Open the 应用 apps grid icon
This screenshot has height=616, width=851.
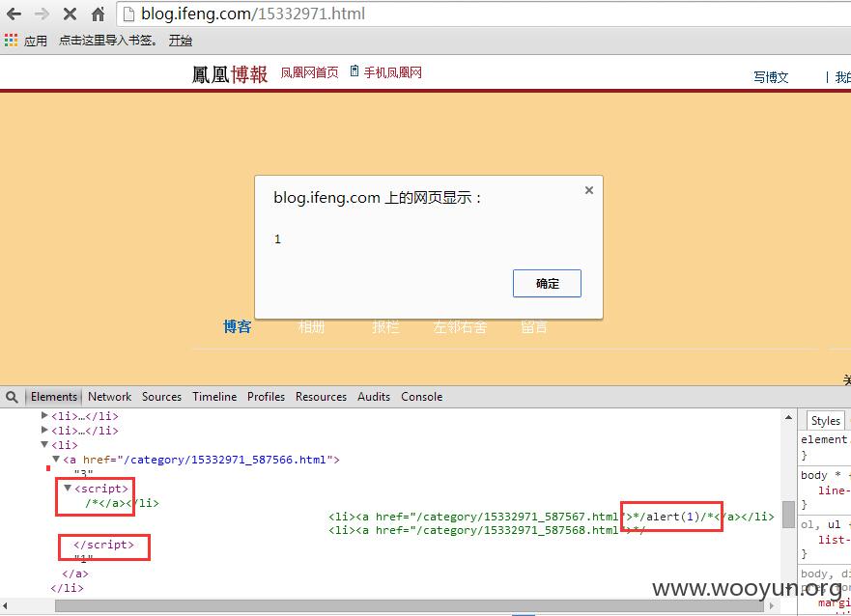11,41
